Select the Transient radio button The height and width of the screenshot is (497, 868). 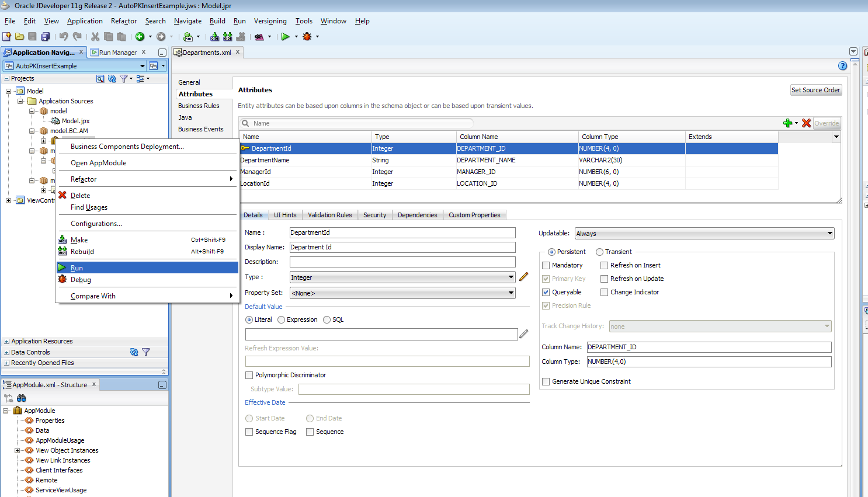pos(600,252)
